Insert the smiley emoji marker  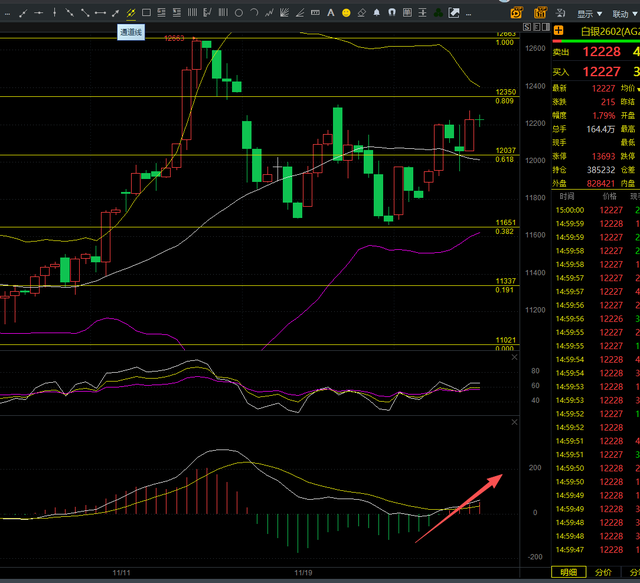pos(346,13)
